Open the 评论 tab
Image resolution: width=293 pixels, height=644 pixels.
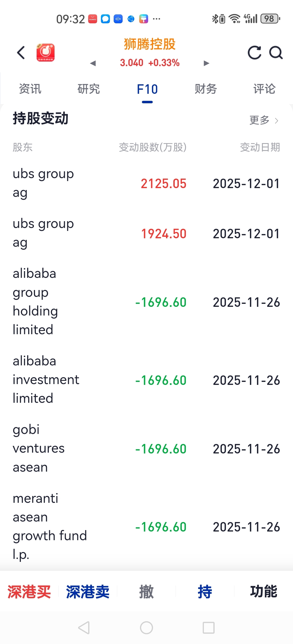[264, 89]
